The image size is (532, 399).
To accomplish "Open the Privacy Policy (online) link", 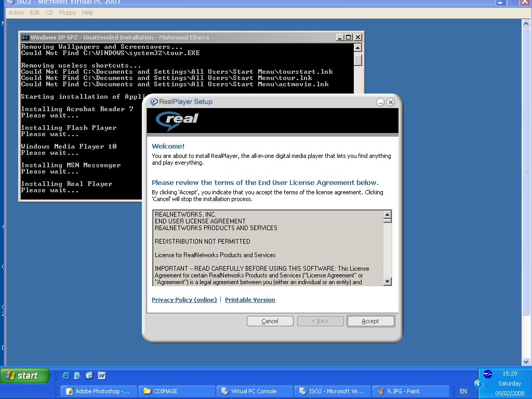I will [184, 300].
